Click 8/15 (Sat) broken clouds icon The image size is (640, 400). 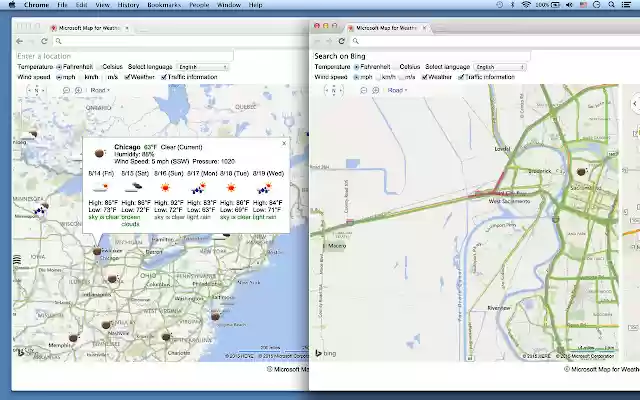tap(133, 188)
